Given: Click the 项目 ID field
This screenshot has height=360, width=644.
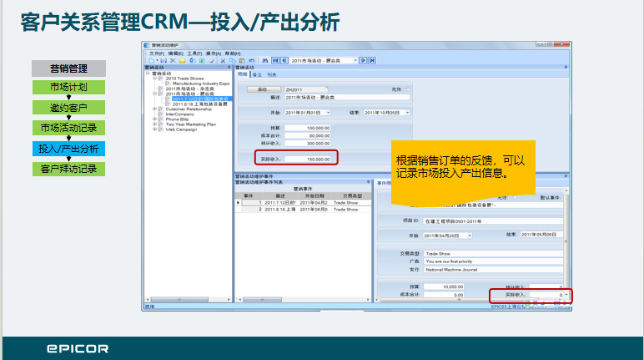Looking at the screenshot, I should [x=493, y=221].
